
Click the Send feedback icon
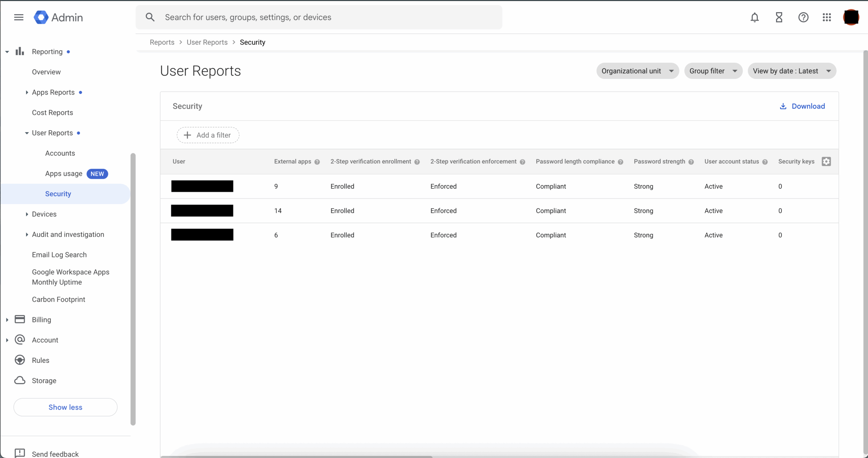[20, 453]
